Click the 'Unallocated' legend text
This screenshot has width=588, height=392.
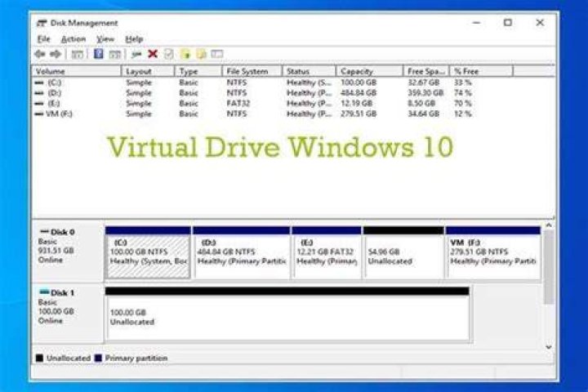click(x=69, y=359)
